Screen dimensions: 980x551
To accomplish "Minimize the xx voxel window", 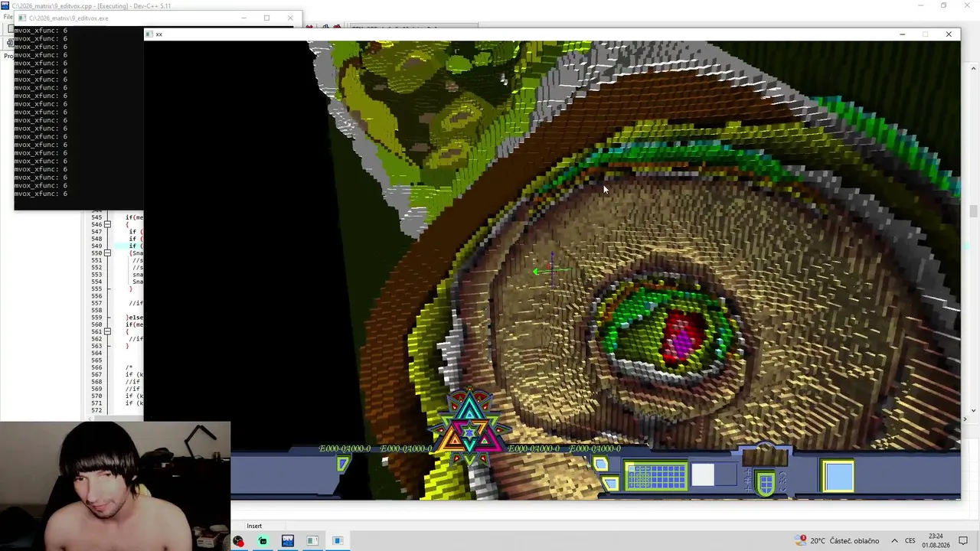I will point(902,34).
